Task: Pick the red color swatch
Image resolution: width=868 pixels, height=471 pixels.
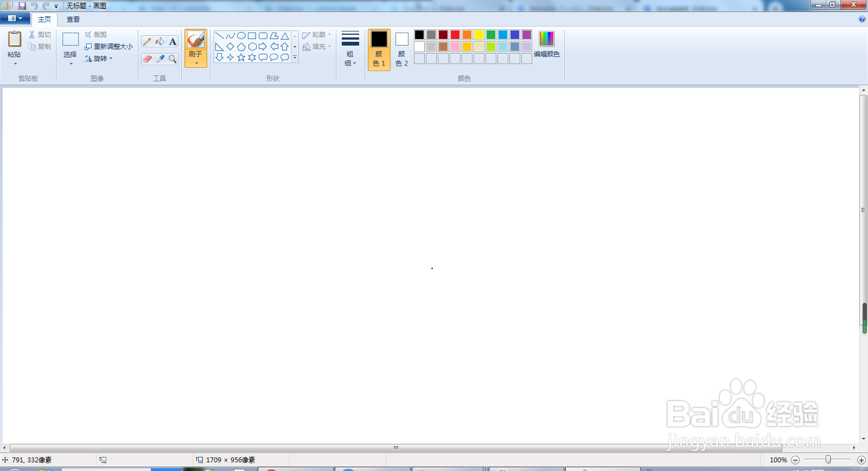Action: (455, 35)
